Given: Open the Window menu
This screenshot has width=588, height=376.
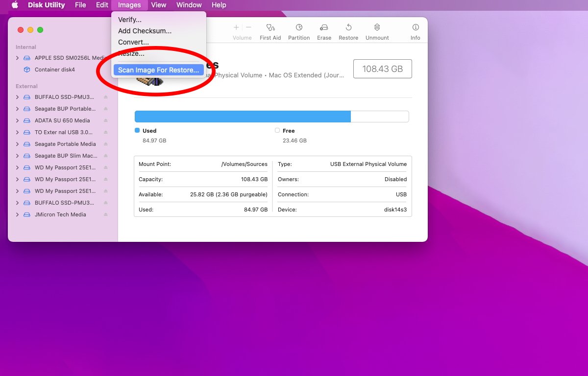Looking at the screenshot, I should click(x=189, y=5).
